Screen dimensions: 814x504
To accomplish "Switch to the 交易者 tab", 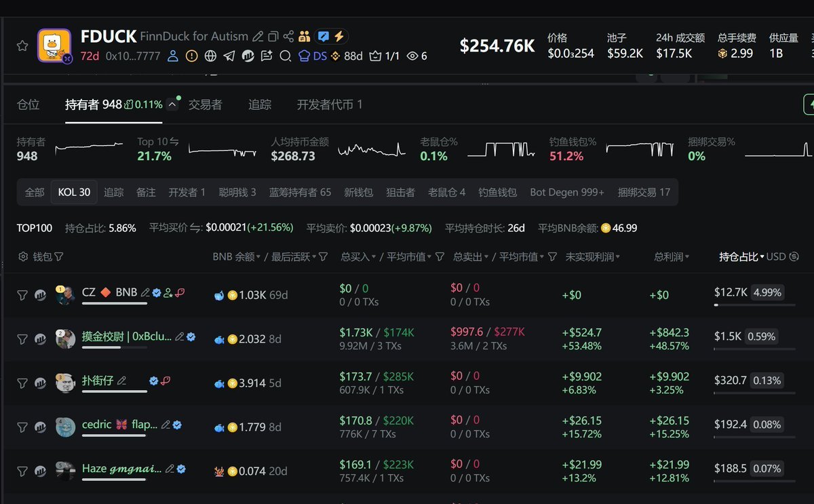I will (206, 104).
